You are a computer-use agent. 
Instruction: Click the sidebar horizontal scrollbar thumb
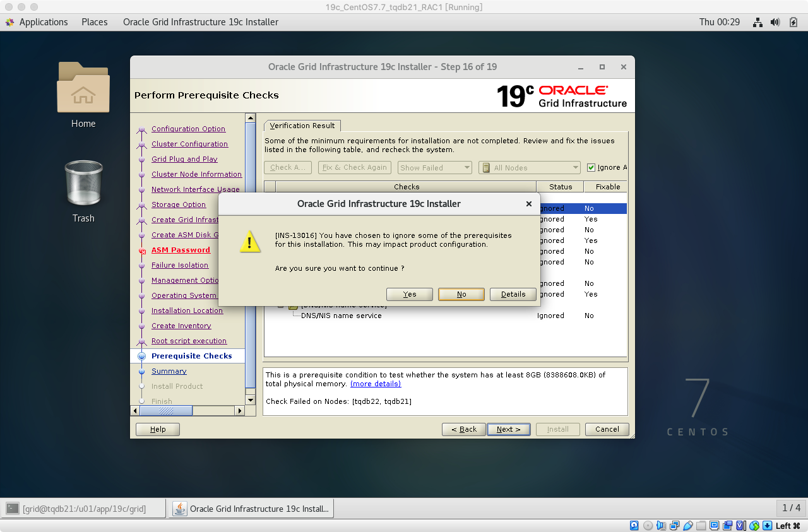click(x=166, y=411)
